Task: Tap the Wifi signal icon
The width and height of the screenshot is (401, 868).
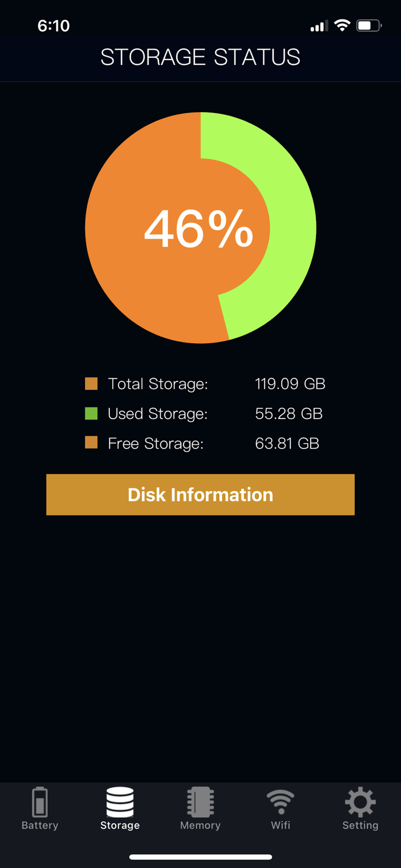Action: coord(280,803)
